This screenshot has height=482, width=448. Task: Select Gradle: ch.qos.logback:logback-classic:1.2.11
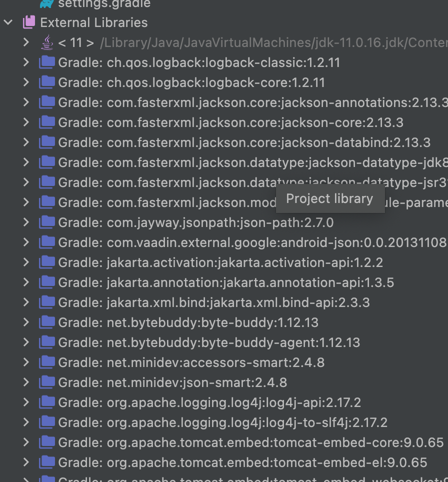(x=199, y=62)
